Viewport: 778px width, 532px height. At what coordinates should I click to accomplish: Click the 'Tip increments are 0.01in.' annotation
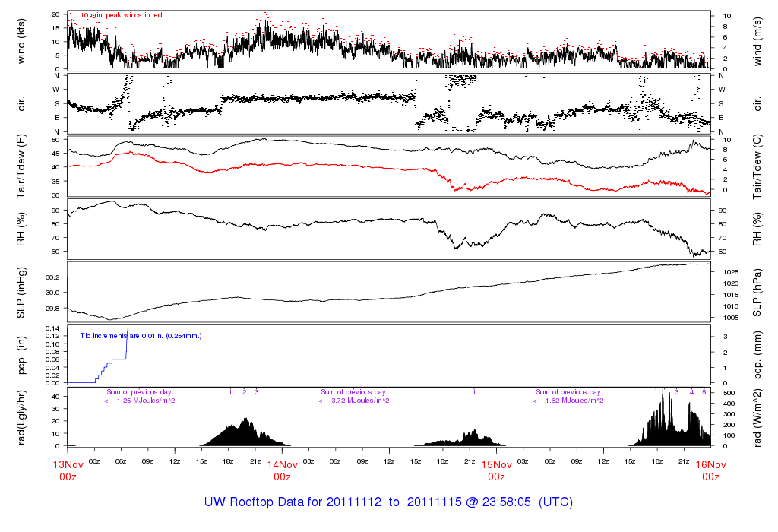141,335
